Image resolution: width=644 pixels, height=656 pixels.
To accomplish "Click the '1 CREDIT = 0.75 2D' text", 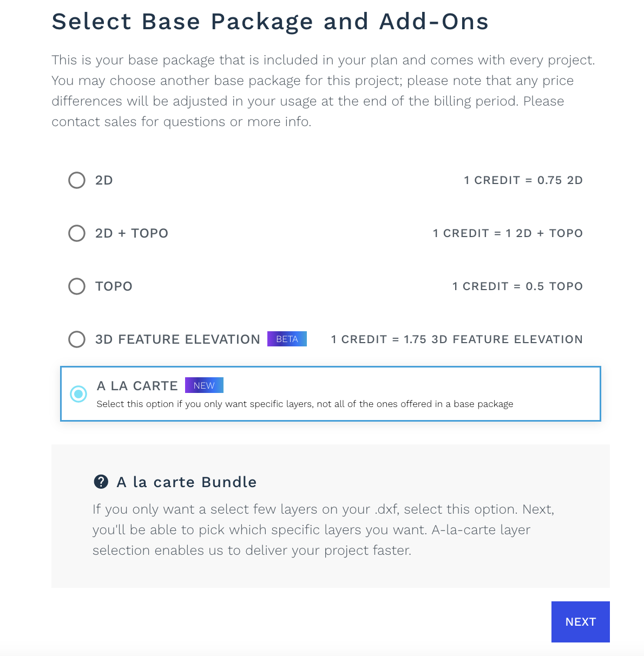I will pos(523,180).
